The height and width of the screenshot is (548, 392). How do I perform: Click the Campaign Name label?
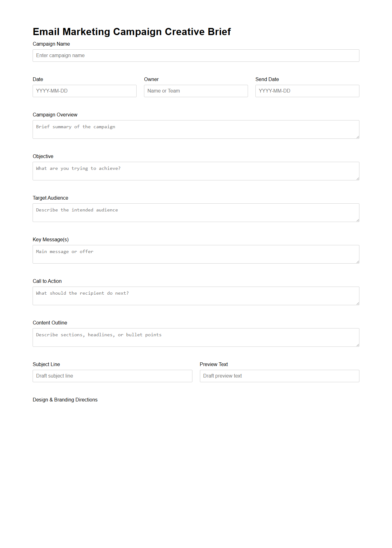[51, 44]
